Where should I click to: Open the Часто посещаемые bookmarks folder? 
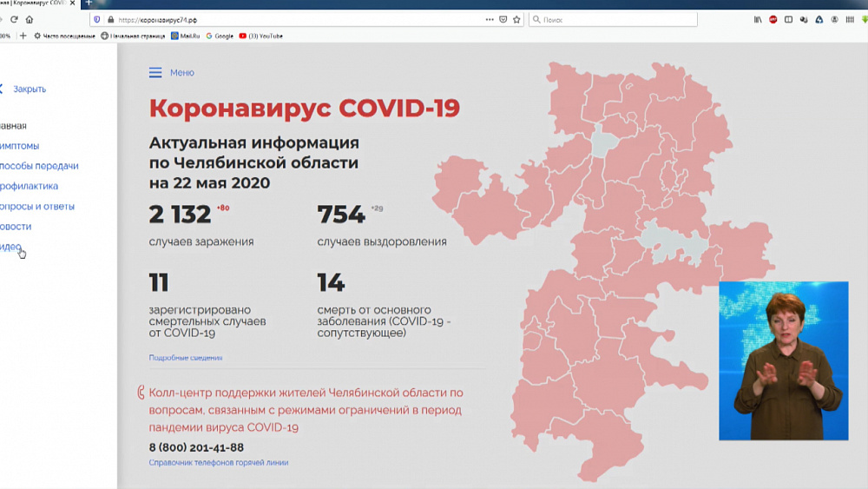point(64,36)
